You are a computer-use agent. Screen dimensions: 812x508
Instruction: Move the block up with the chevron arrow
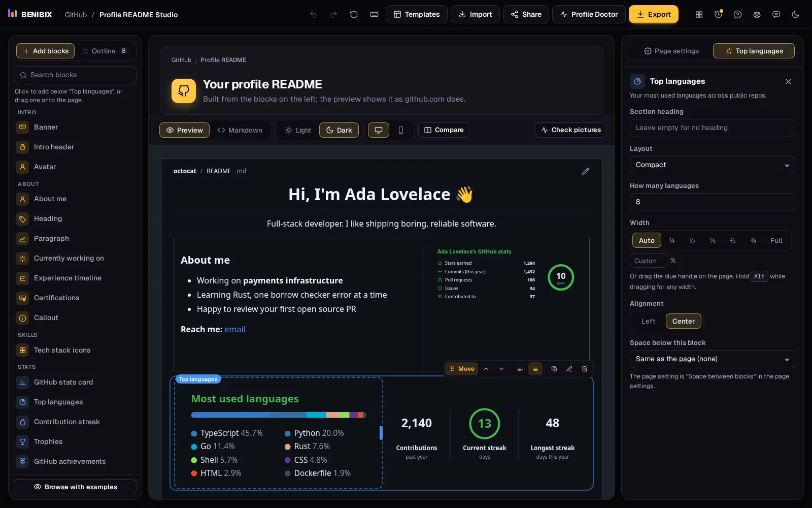click(486, 369)
